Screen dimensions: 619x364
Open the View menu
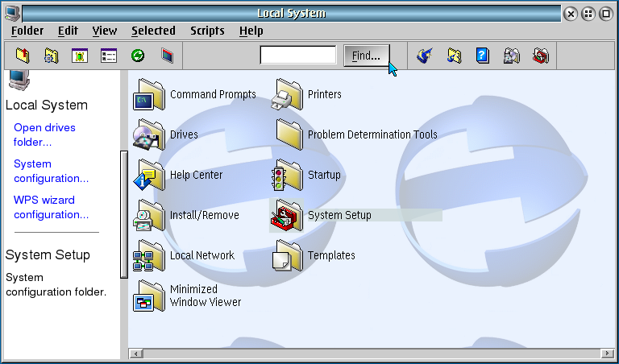coord(105,31)
